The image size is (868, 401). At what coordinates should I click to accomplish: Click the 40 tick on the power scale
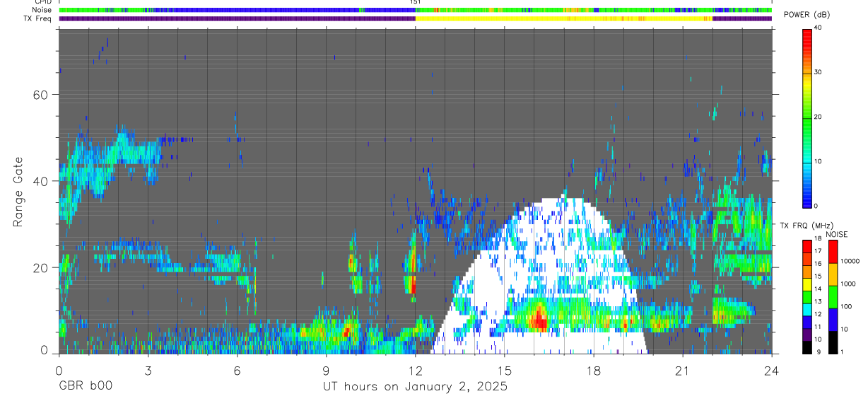point(819,28)
